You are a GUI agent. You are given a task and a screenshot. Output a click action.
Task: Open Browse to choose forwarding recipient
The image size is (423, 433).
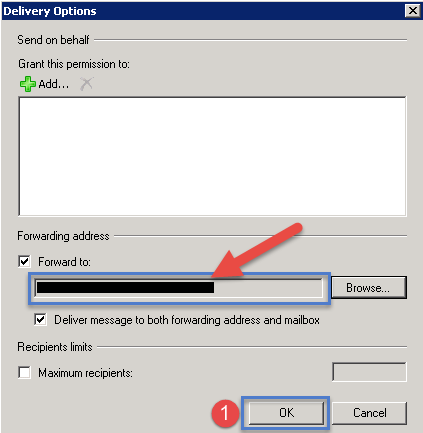pyautogui.click(x=368, y=287)
